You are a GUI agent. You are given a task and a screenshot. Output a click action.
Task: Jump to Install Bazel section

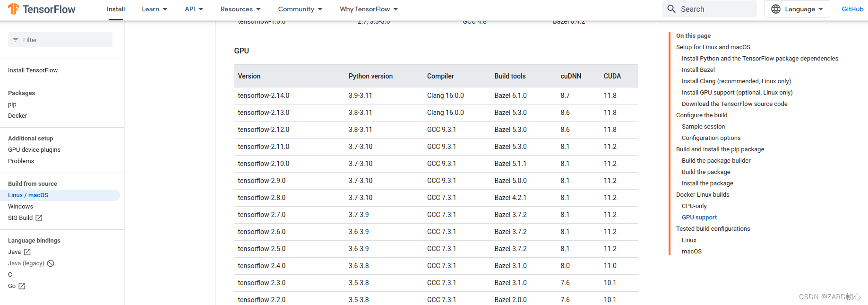(698, 70)
